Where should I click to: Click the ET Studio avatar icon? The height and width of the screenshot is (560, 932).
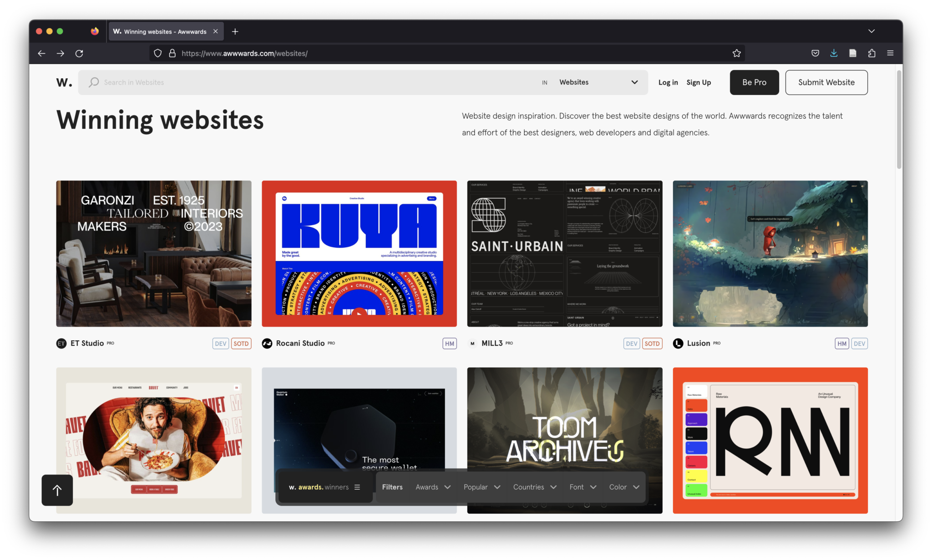pos(61,343)
